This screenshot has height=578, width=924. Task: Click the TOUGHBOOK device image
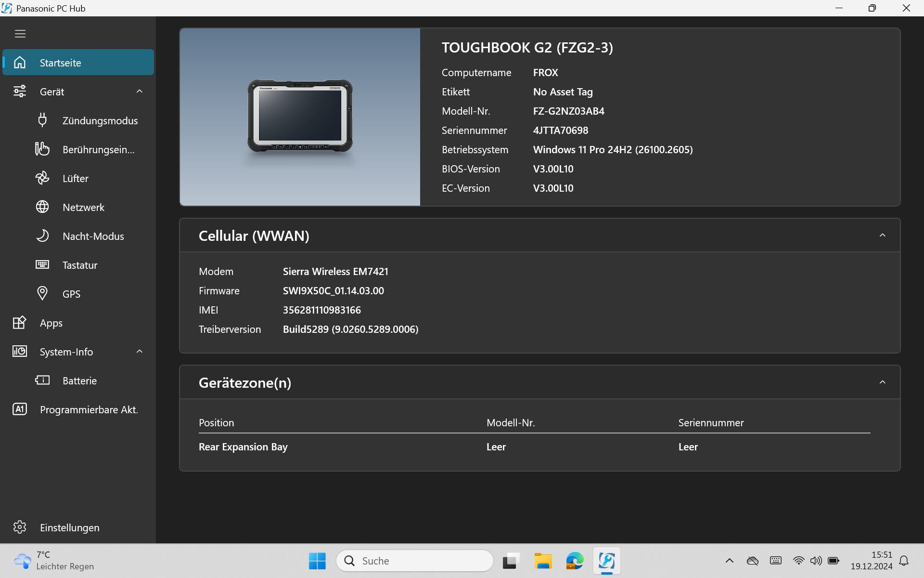pos(300,117)
